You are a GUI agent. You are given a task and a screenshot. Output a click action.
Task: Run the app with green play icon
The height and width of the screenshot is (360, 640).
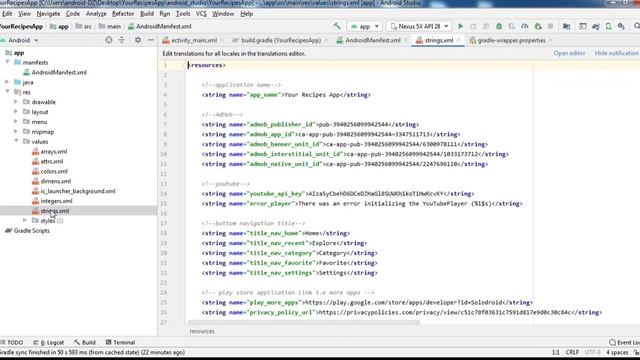coord(460,26)
